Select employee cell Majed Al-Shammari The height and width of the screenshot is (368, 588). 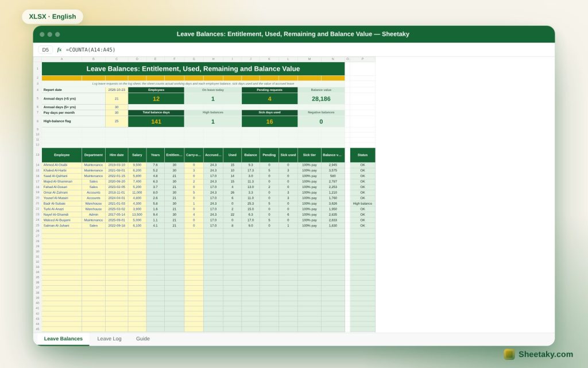pos(61,181)
